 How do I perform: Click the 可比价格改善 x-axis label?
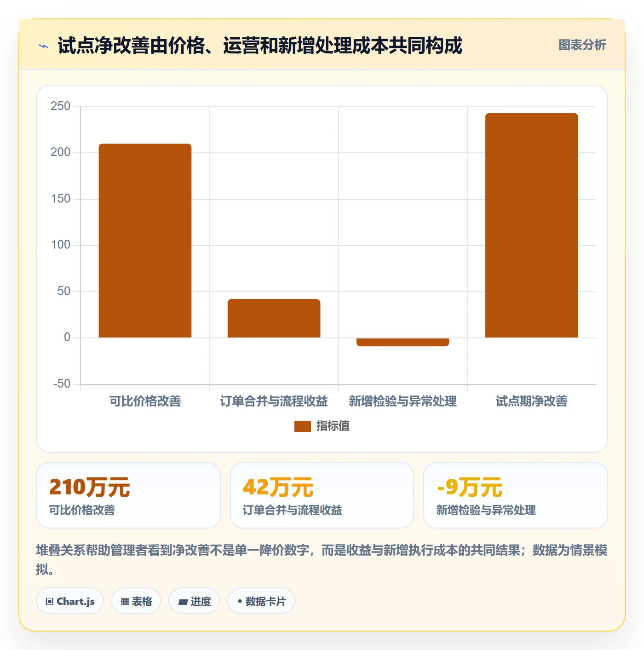pos(145,401)
